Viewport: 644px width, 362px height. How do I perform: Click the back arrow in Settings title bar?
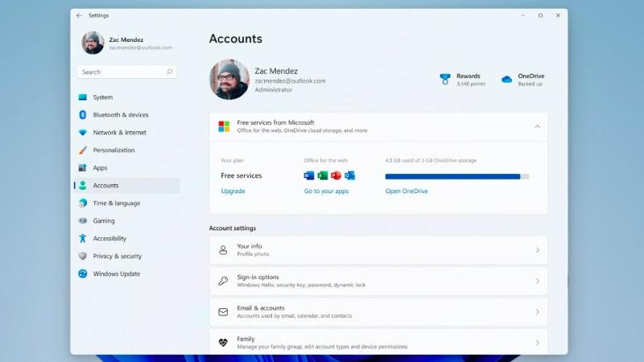coord(79,15)
